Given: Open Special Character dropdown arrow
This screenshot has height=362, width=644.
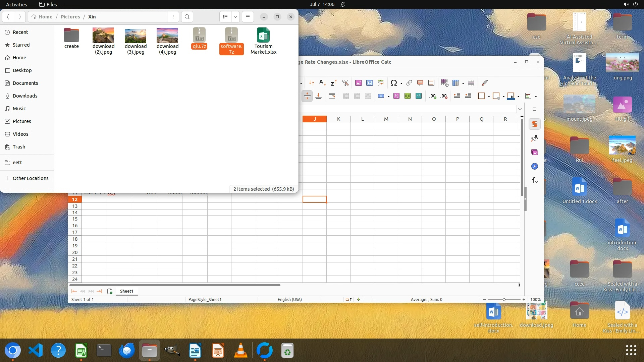Looking at the screenshot, I should pos(401,83).
